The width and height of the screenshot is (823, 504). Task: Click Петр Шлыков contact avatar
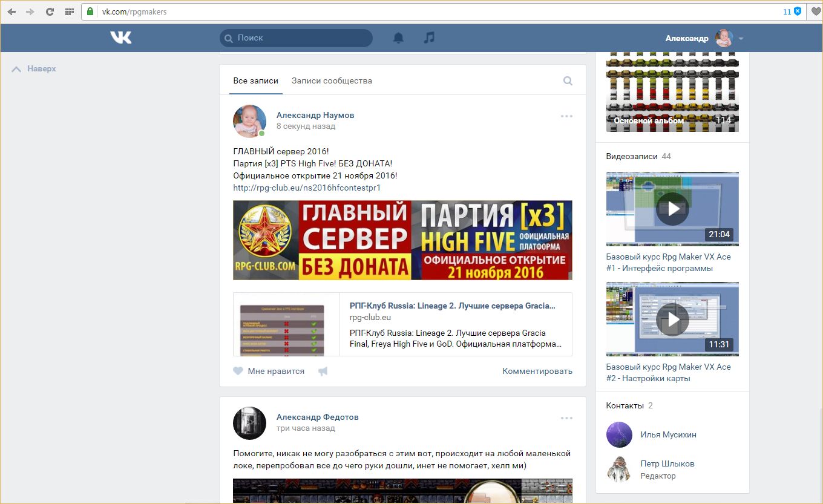click(x=618, y=469)
